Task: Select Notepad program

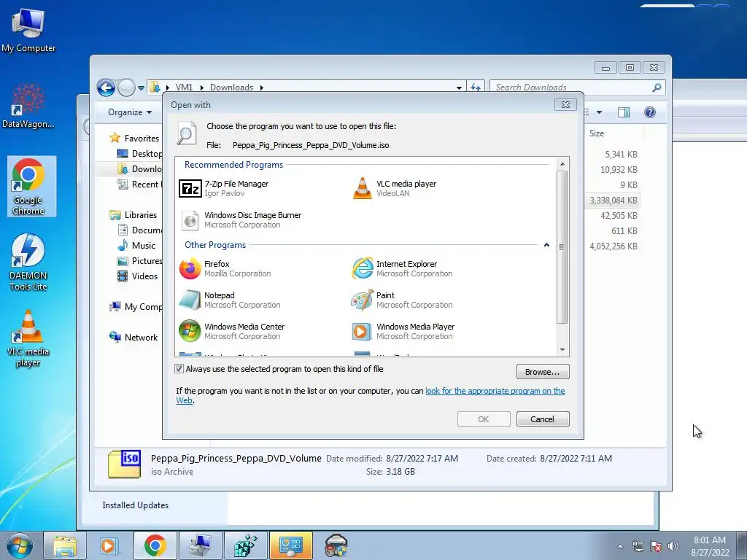Action: pyautogui.click(x=230, y=300)
